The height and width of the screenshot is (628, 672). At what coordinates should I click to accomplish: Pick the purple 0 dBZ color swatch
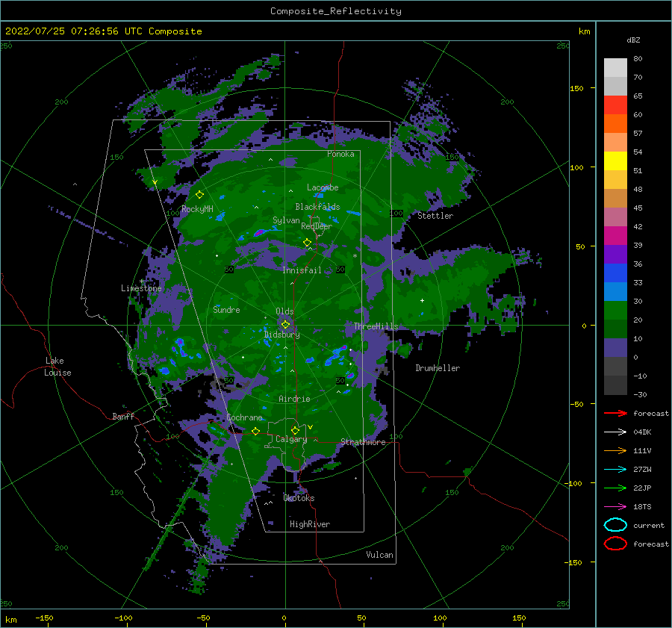[615, 347]
